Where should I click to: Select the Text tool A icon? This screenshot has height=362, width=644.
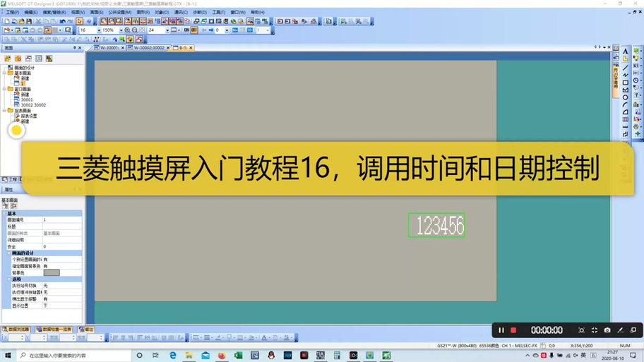[625, 52]
